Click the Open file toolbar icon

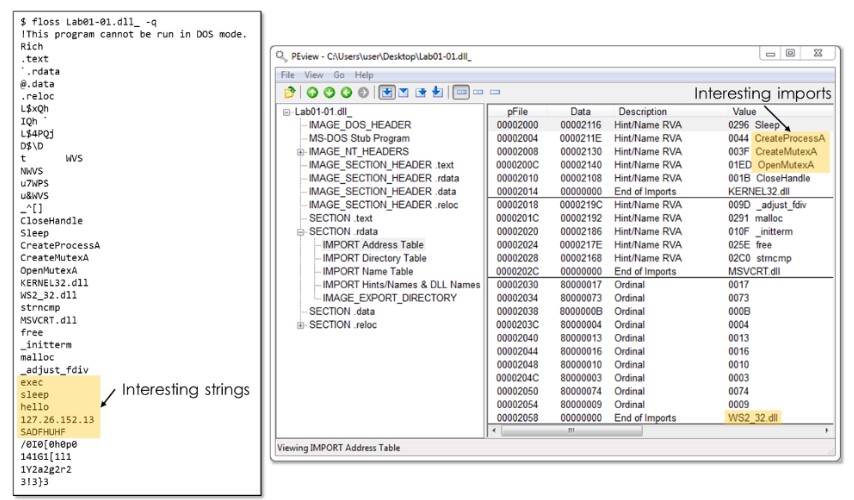[289, 92]
